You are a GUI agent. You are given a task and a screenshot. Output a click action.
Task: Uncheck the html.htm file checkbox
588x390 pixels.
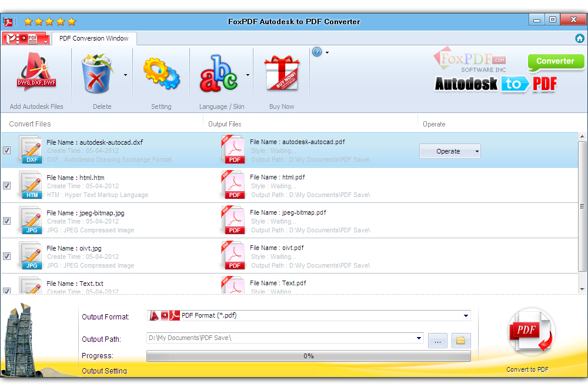tap(6, 186)
